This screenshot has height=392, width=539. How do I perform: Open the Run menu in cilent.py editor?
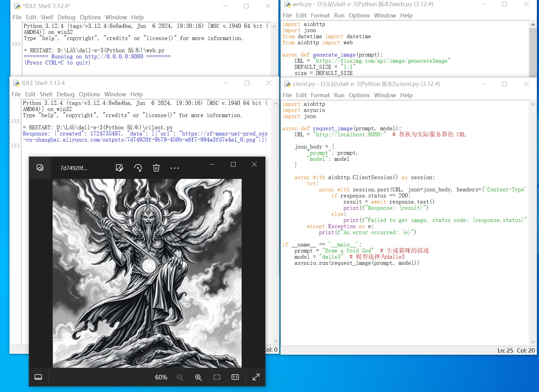(339, 95)
